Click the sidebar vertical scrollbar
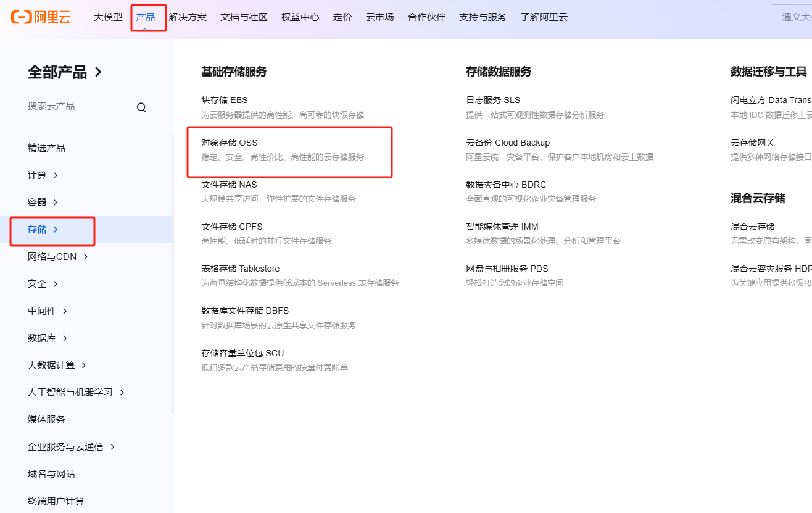This screenshot has width=812, height=513. [x=173, y=272]
